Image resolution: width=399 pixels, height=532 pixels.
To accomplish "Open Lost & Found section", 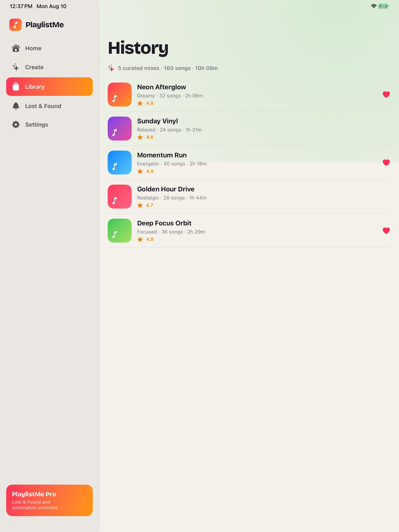I will pyautogui.click(x=49, y=106).
